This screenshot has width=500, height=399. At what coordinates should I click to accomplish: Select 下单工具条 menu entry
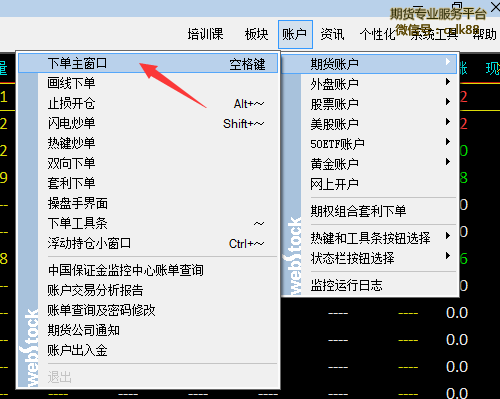pos(148,223)
